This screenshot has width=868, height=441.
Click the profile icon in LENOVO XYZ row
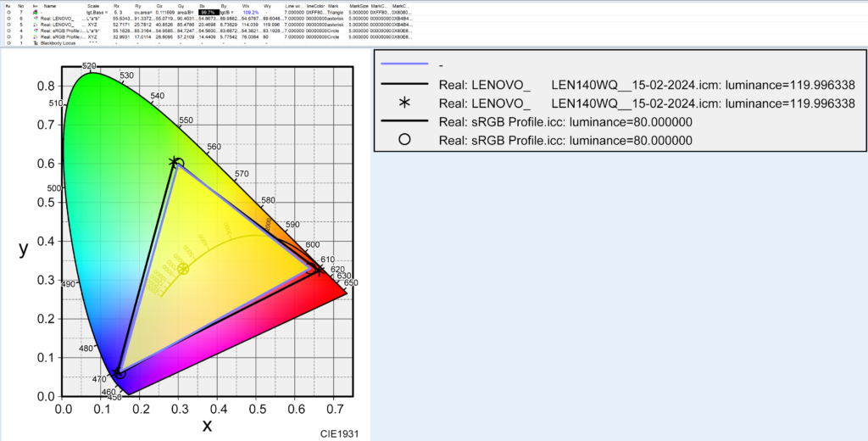pyautogui.click(x=35, y=25)
